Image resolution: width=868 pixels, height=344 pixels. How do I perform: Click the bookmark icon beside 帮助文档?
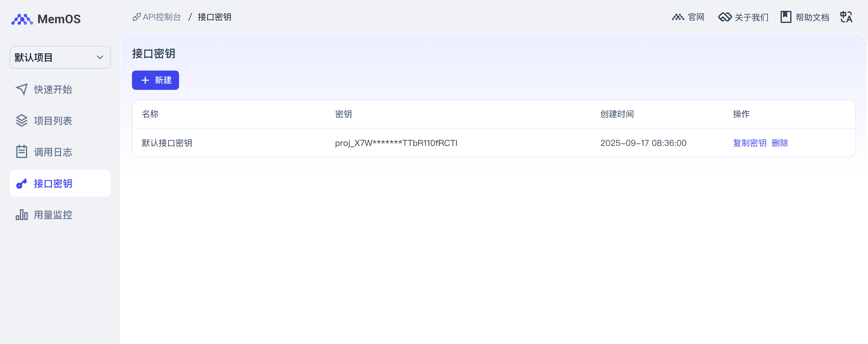pos(785,17)
